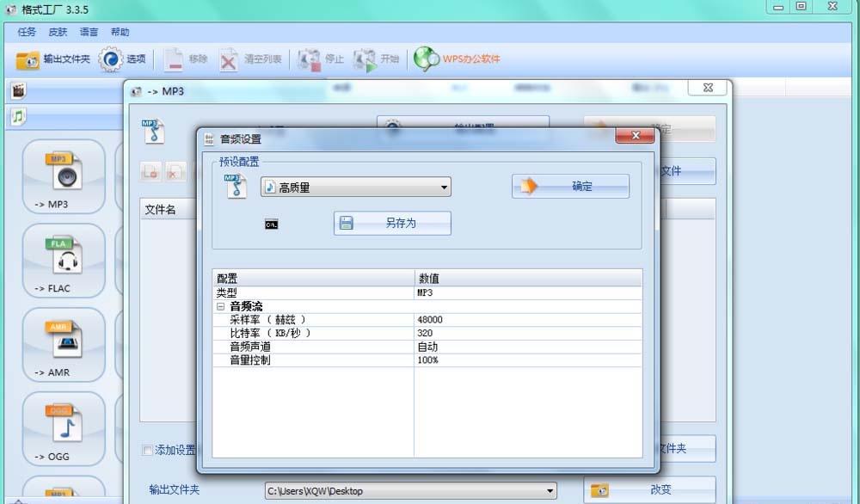Click the Start toolbar icon
The height and width of the screenshot is (504, 860).
(x=365, y=59)
